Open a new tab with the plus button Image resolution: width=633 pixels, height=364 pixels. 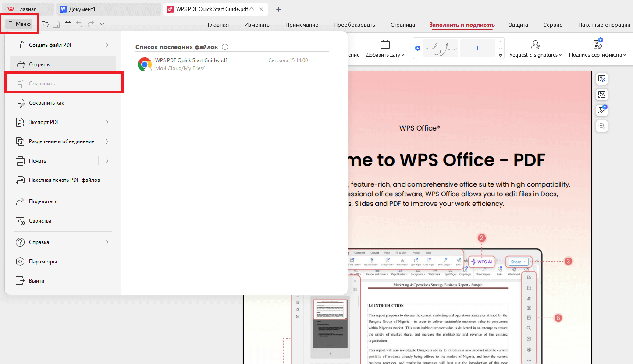(x=278, y=9)
